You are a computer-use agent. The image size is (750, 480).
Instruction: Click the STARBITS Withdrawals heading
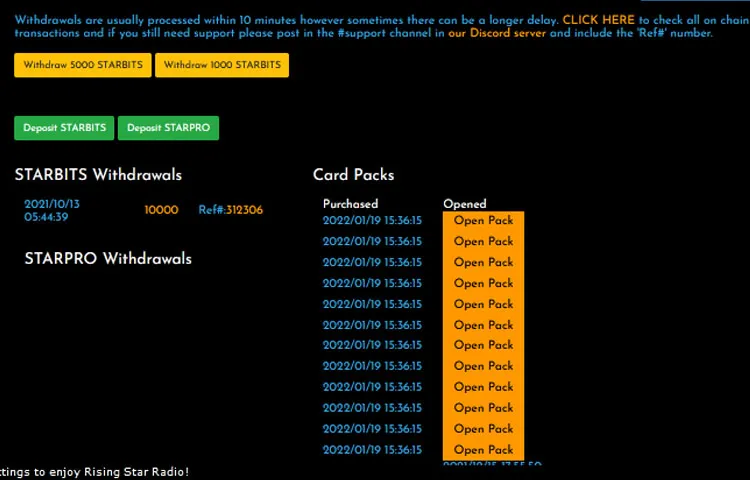pyautogui.click(x=98, y=175)
